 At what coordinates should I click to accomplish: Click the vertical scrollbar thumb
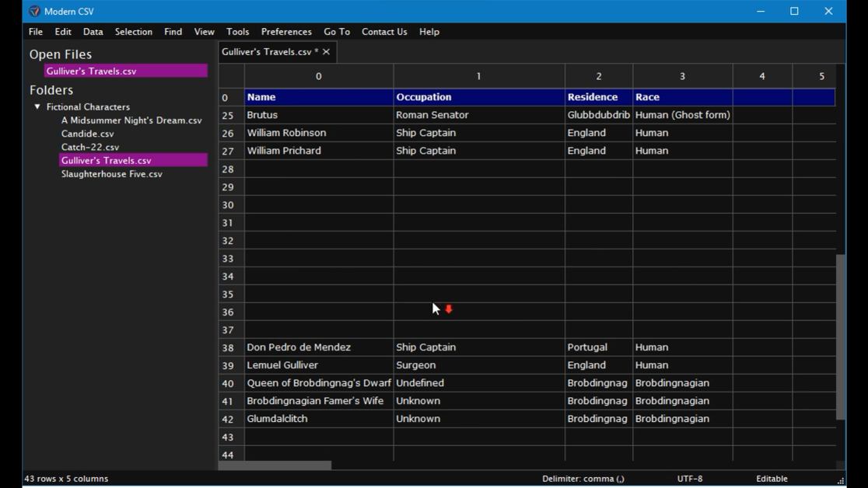840,336
